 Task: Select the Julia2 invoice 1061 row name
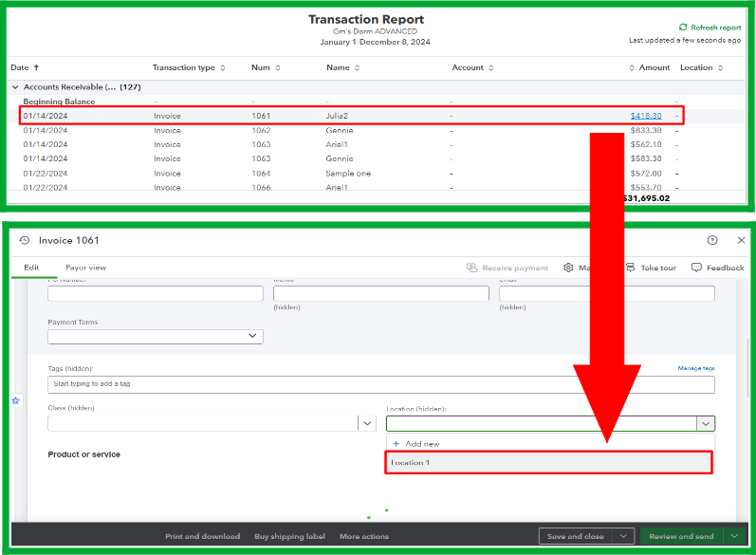tap(337, 116)
